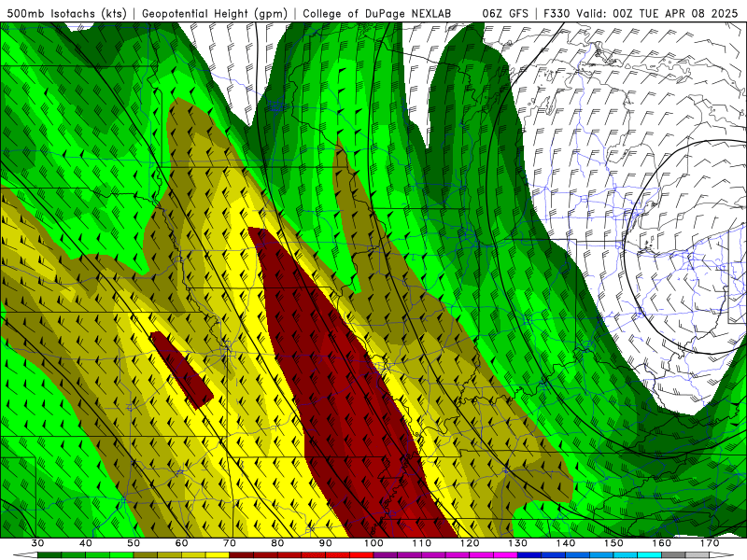This screenshot has height=560, width=747.
Task: Click the '50' value on the color scale
Action: tap(134, 543)
